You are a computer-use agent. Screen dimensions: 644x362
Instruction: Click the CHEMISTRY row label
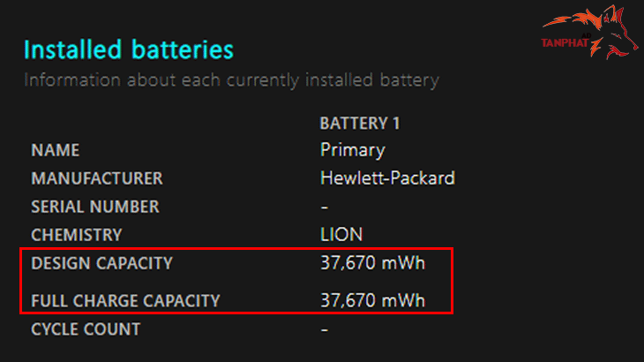click(x=76, y=235)
